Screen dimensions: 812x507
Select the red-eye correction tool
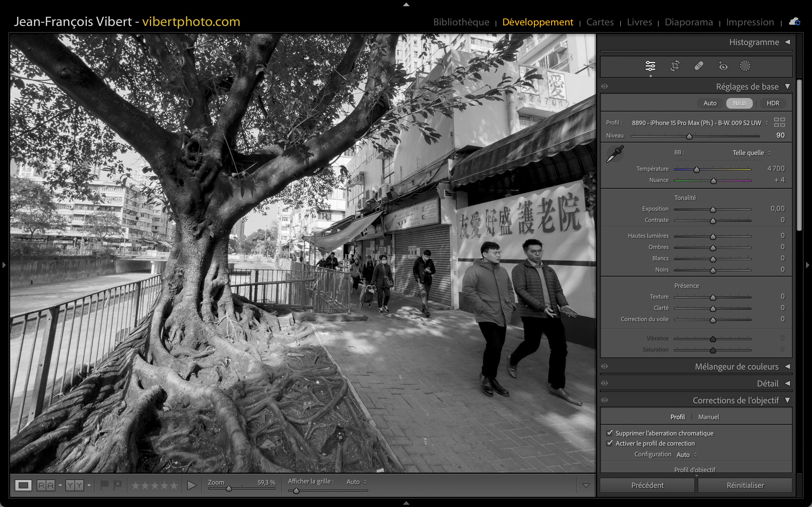coord(723,66)
